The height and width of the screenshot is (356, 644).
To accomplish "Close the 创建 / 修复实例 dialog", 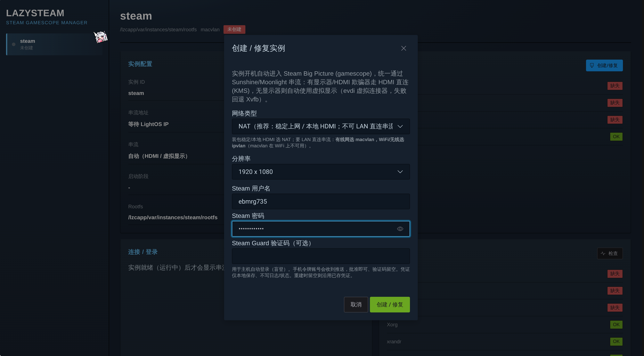I will [404, 48].
